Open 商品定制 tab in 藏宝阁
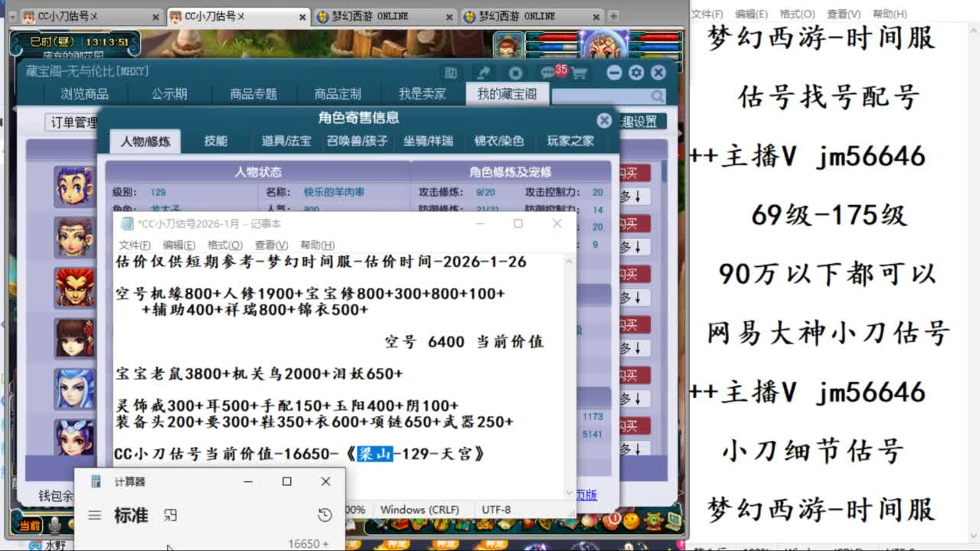Image resolution: width=980 pixels, height=551 pixels. 338,94
